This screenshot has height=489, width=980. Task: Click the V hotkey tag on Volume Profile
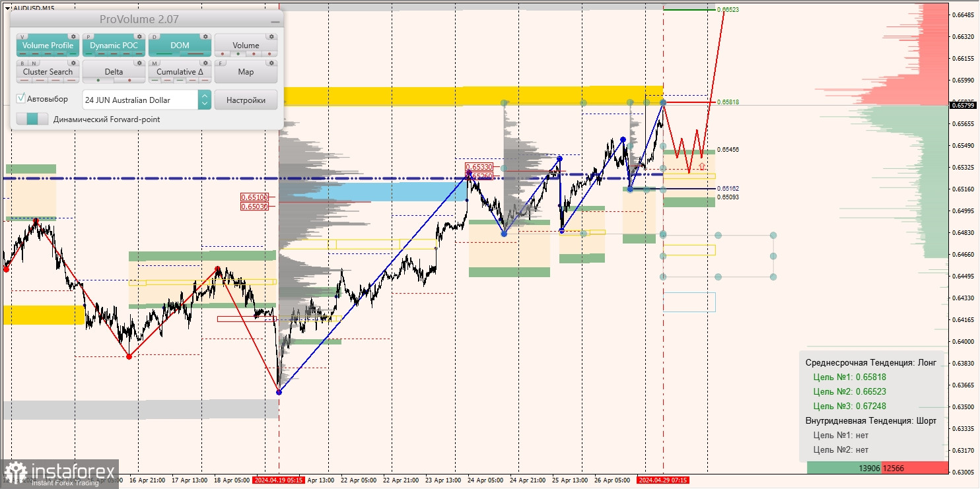(23, 37)
